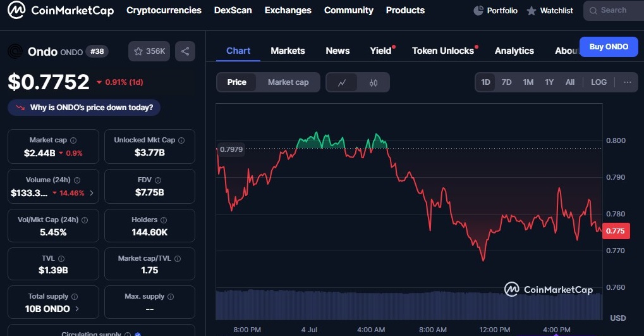The width and height of the screenshot is (644, 336).
Task: Click the CoinMarketCap logo icon
Action: tap(16, 10)
